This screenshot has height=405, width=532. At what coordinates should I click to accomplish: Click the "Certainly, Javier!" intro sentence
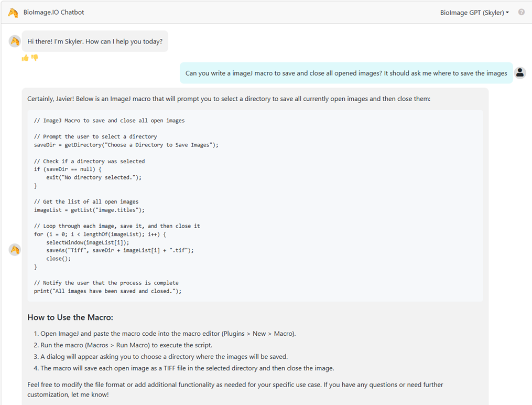(229, 98)
